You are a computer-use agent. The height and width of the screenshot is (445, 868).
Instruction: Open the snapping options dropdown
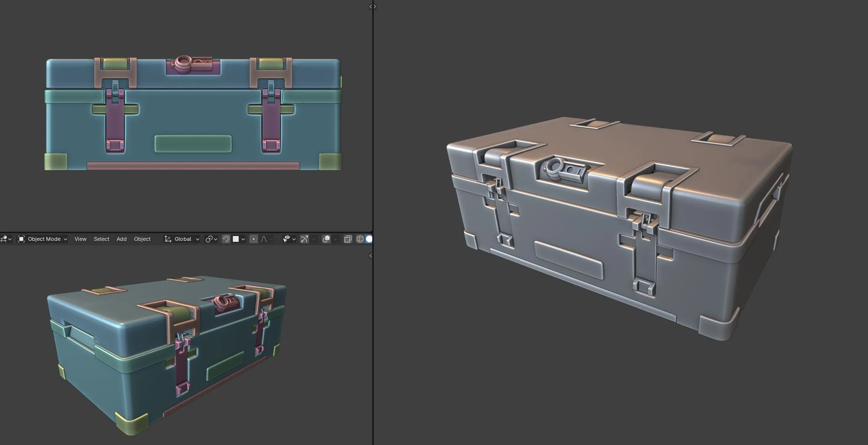[239, 239]
